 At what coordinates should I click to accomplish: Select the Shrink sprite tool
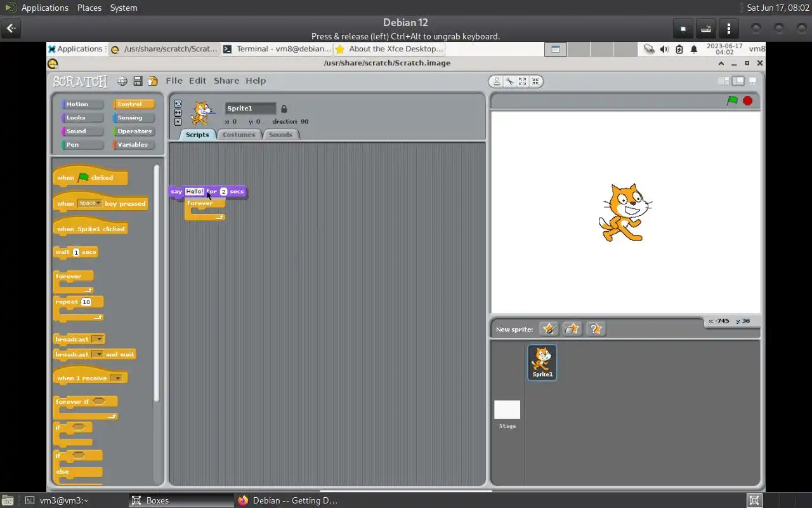pos(535,81)
